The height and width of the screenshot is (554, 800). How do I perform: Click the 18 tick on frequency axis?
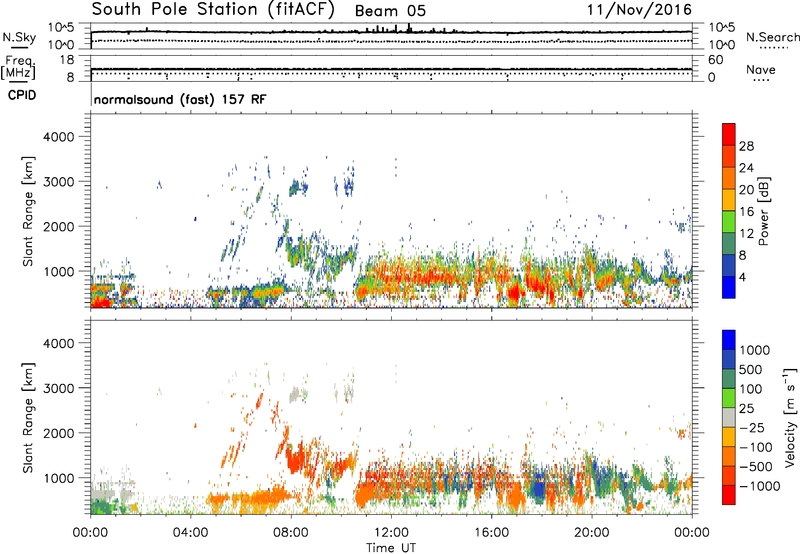[67, 60]
